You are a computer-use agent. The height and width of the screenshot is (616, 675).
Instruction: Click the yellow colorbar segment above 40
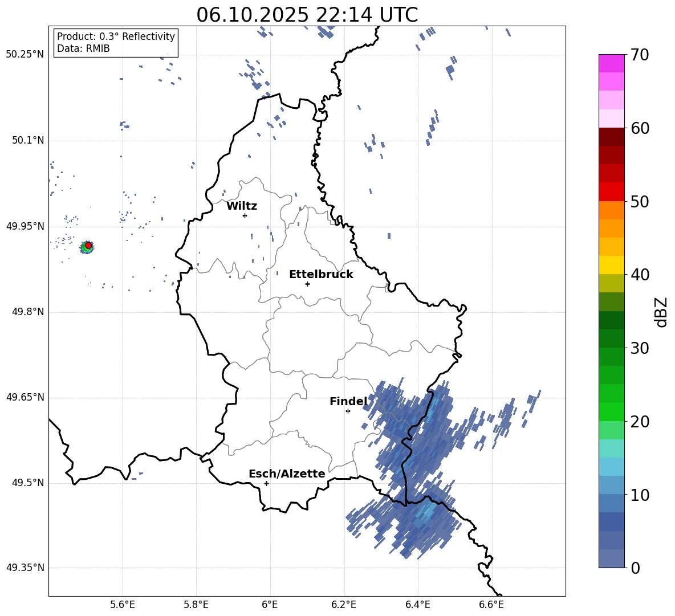pos(611,265)
